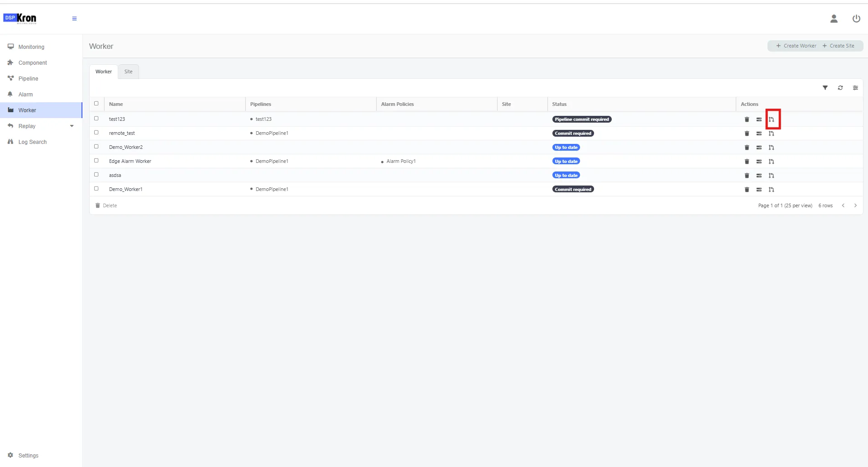The image size is (868, 467).
Task: Open details list icon for remote_test
Action: 759,133
